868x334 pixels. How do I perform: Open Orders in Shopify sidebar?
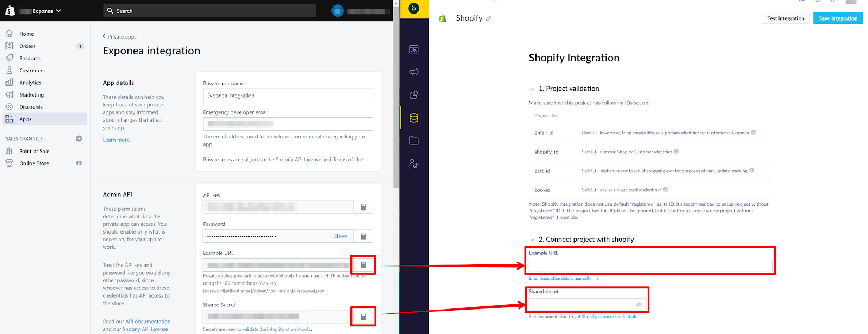(x=27, y=46)
